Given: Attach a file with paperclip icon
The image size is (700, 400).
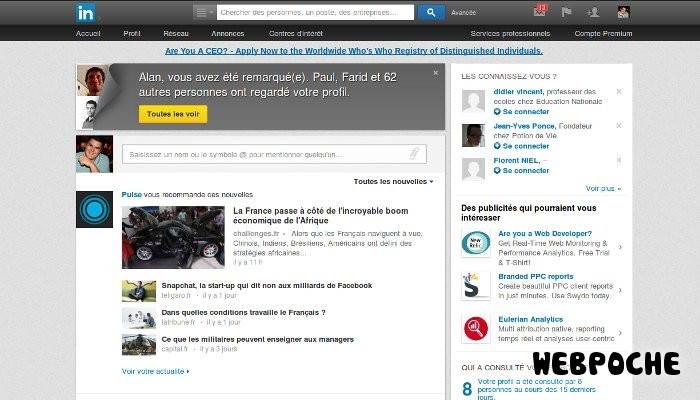Looking at the screenshot, I should 414,154.
